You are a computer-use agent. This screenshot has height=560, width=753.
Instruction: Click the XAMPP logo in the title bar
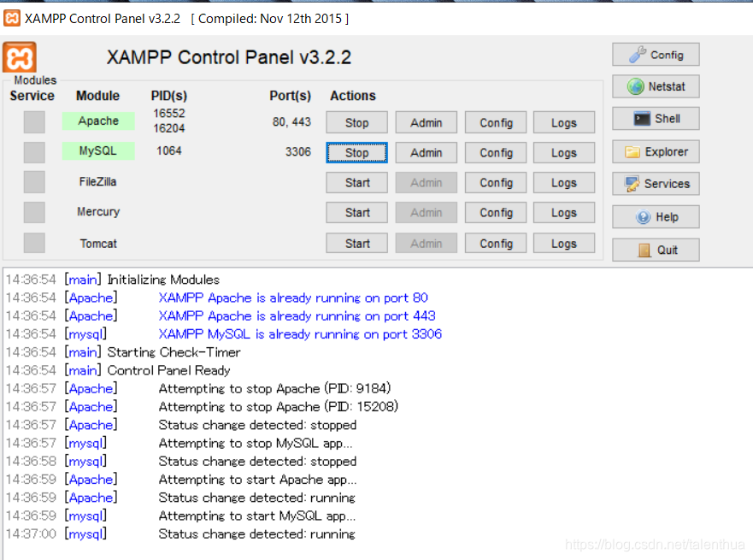click(11, 17)
